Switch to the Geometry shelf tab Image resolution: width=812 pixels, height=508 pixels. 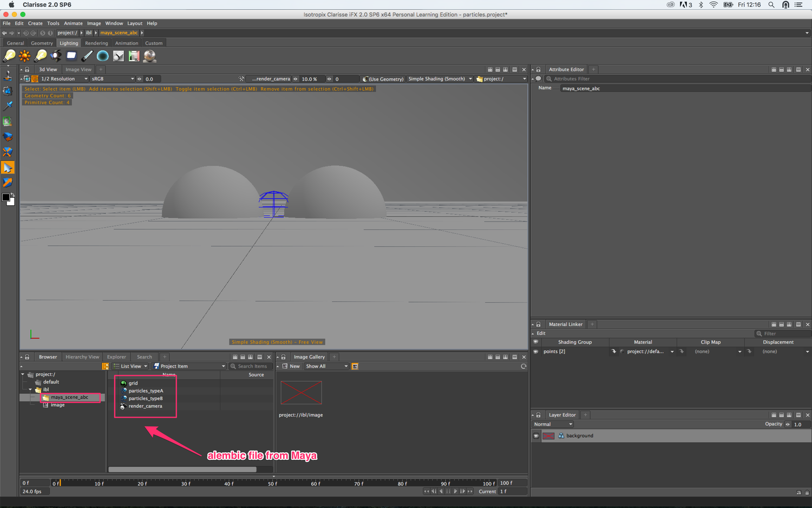point(42,43)
